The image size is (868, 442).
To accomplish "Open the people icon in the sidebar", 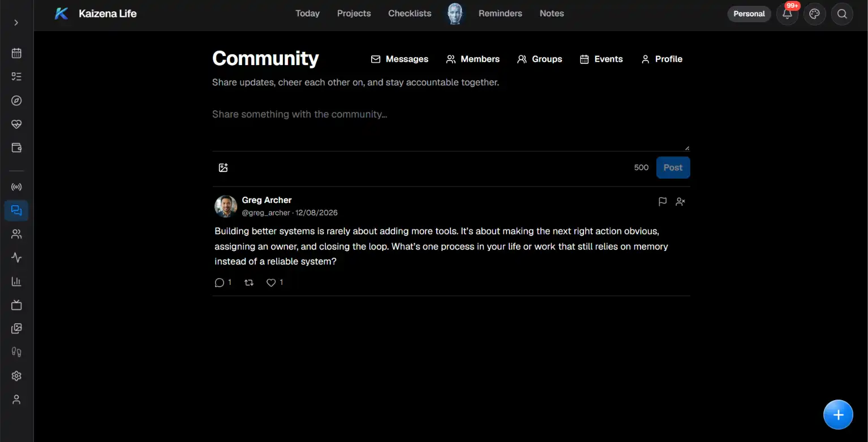I will point(16,234).
